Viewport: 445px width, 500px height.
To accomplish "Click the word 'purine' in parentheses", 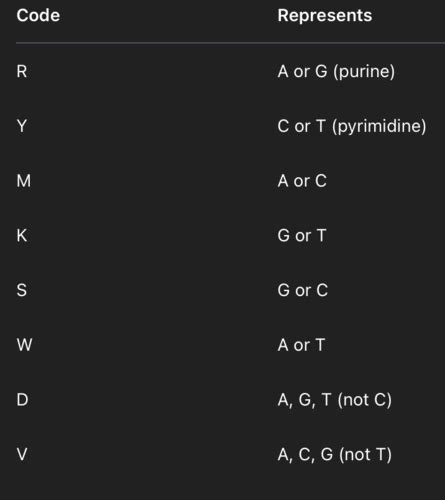I will [364, 72].
